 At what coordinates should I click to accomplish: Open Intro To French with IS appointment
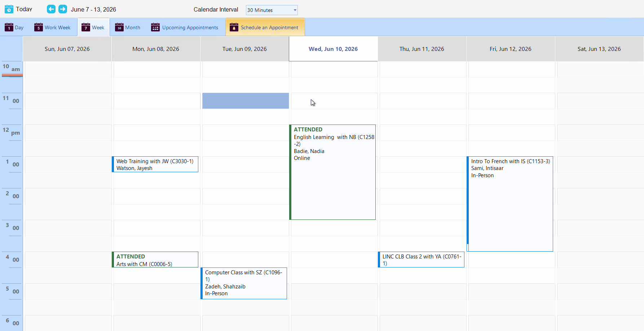click(510, 204)
